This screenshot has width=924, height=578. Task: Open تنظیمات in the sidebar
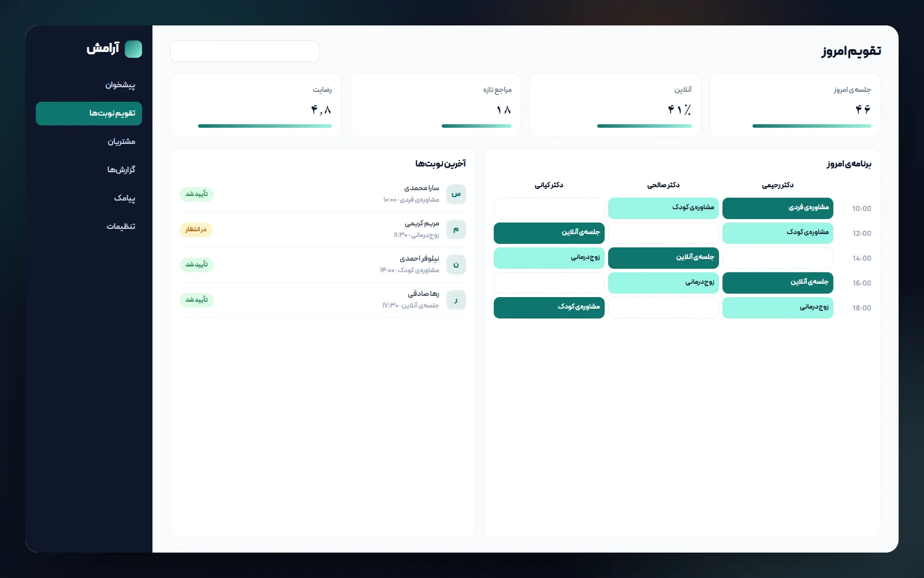(x=89, y=227)
